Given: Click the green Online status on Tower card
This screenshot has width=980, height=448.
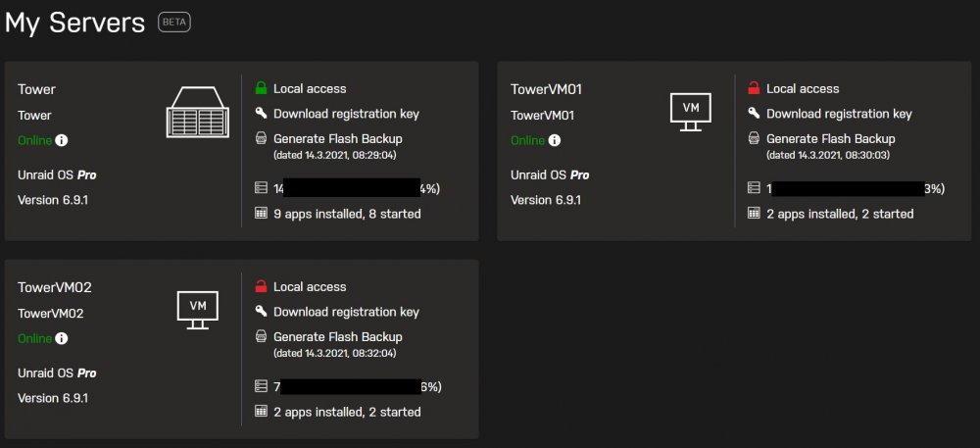Looking at the screenshot, I should 34,140.
